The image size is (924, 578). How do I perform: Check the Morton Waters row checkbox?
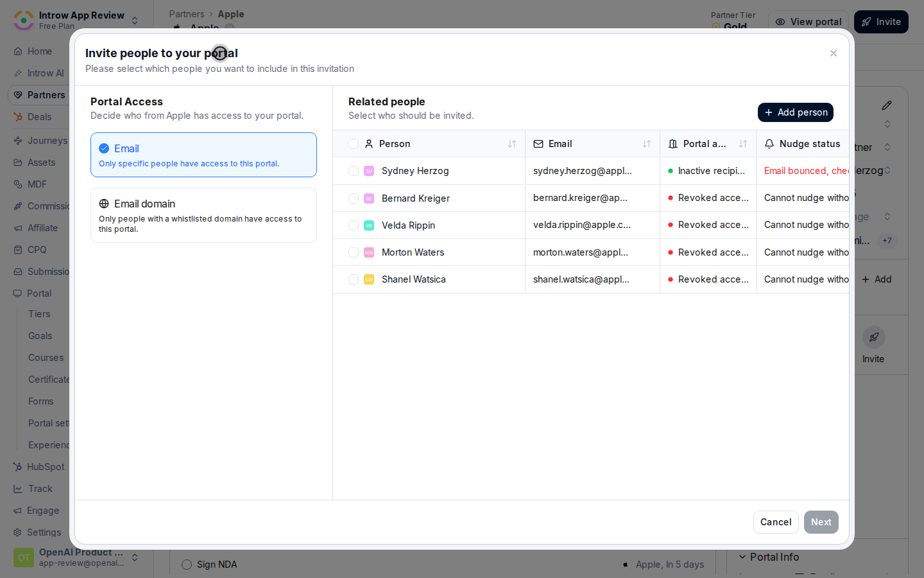pyautogui.click(x=354, y=252)
